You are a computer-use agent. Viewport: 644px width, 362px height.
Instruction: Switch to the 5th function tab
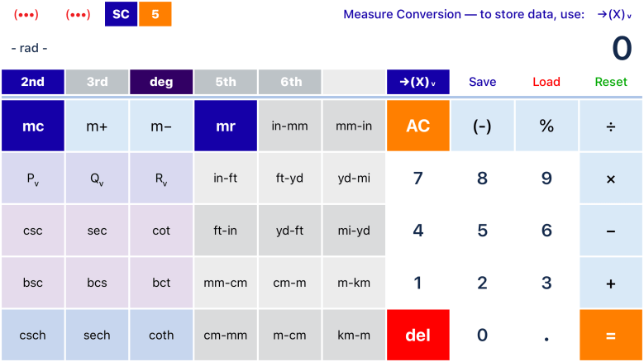[x=226, y=82]
